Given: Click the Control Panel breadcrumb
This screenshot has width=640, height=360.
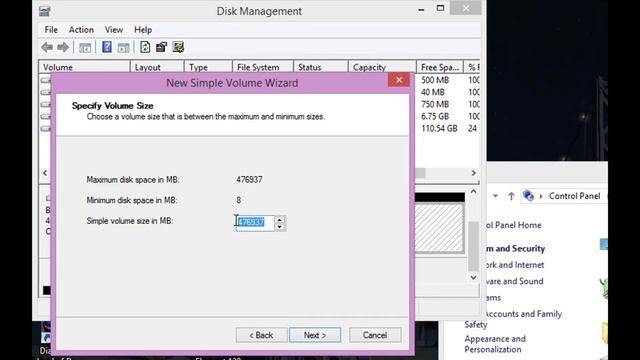Looking at the screenshot, I should [x=574, y=196].
